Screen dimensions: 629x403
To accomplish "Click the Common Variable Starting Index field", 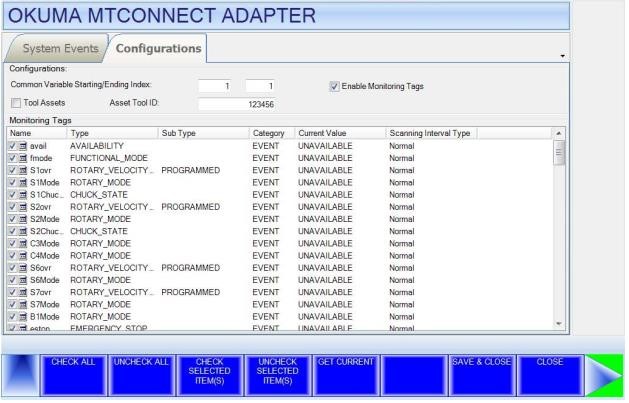I will click(214, 86).
